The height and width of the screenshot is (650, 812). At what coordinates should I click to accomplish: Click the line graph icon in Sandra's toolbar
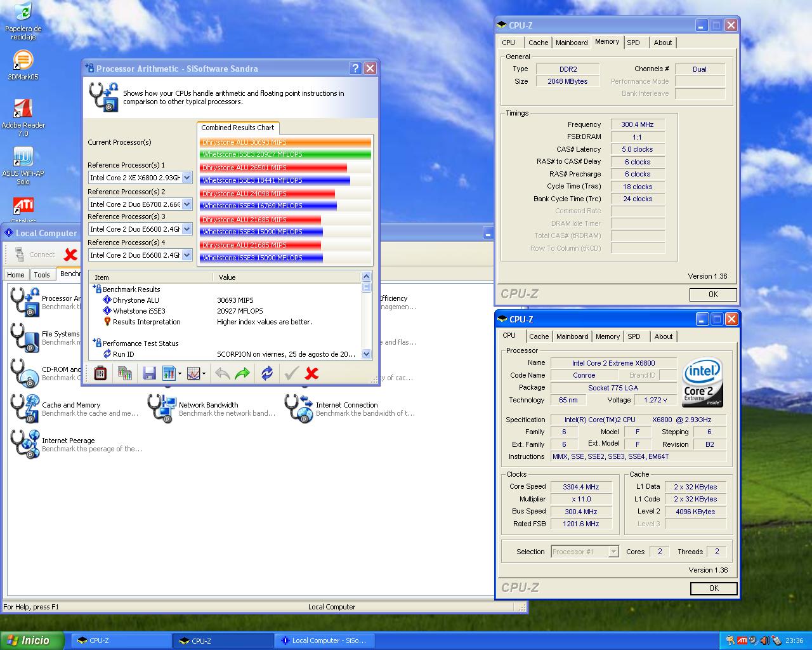pyautogui.click(x=193, y=373)
